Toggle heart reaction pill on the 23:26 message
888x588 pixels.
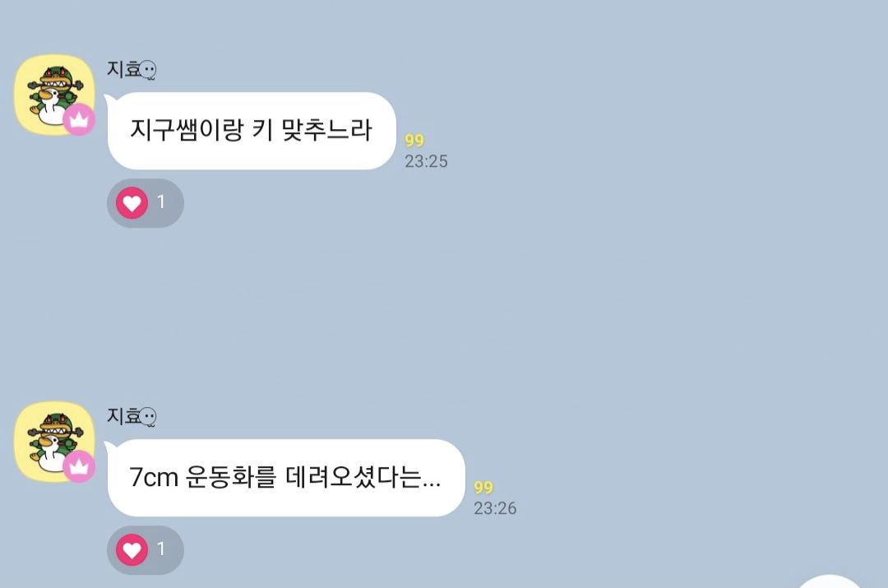145,549
